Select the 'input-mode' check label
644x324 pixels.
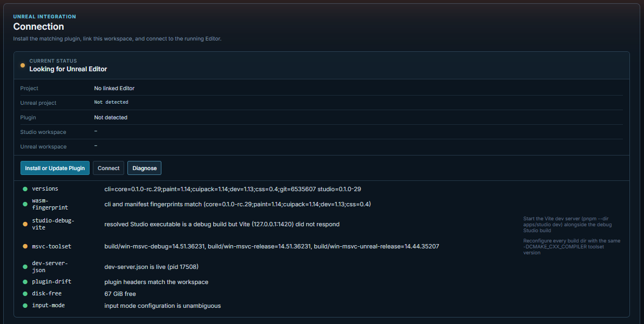coord(49,306)
